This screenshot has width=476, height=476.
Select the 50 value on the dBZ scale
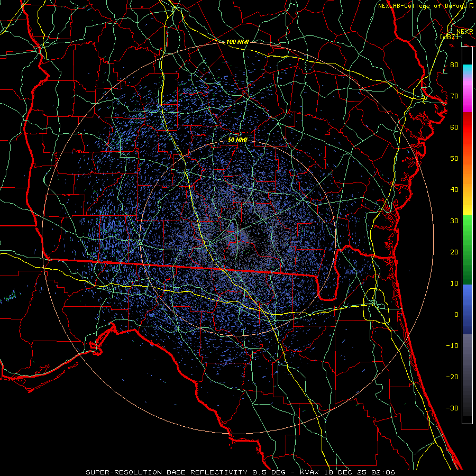coord(454,159)
